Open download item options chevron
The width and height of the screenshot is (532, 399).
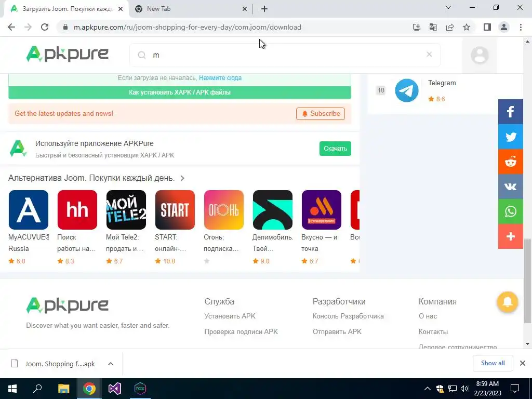(111, 364)
